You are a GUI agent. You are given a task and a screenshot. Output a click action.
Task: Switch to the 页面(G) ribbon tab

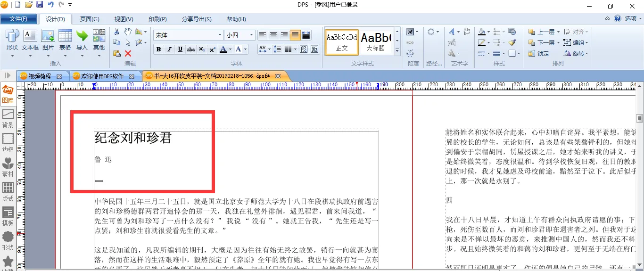90,19
